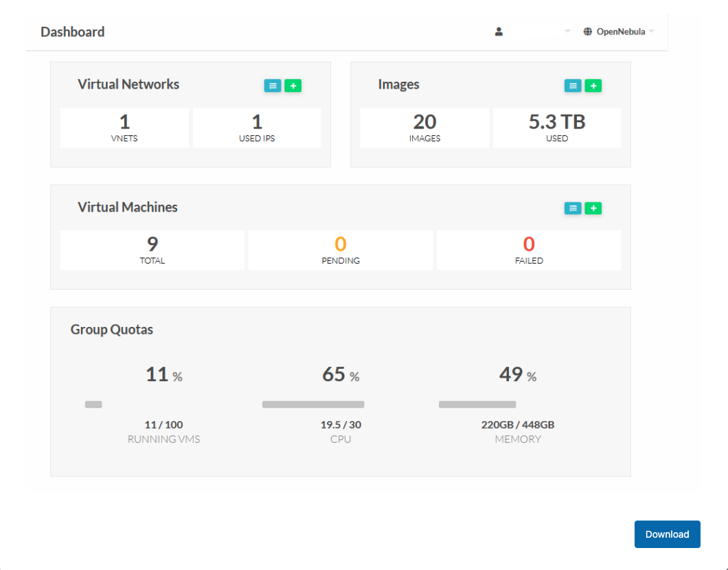Click the 5.3 TB used storage stat
This screenshot has width=728, height=570.
tap(557, 127)
